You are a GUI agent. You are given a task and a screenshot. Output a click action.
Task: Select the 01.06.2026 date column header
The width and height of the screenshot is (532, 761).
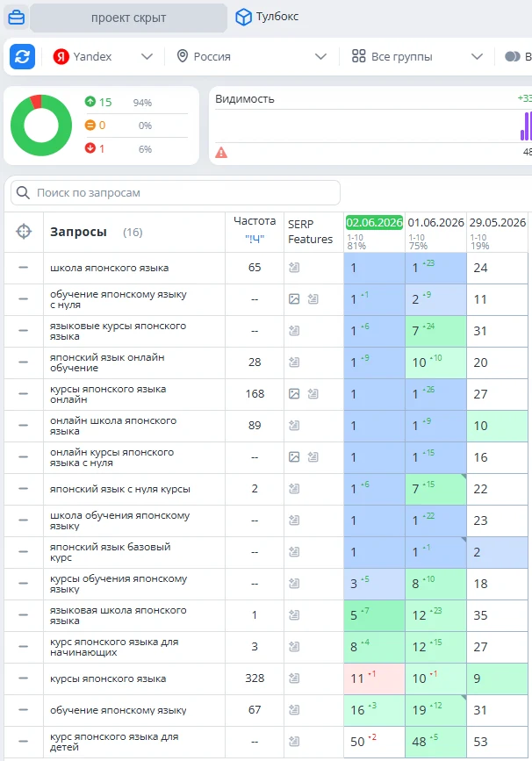[x=436, y=223]
